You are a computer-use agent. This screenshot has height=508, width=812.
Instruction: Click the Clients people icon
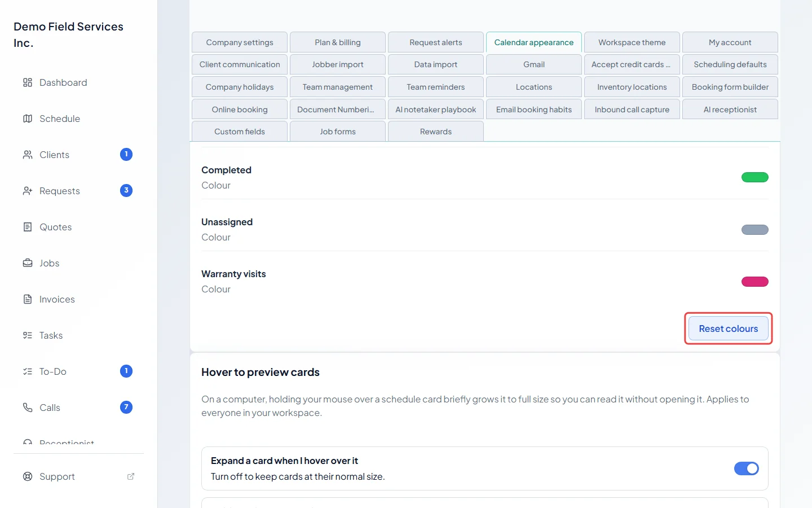tap(28, 155)
